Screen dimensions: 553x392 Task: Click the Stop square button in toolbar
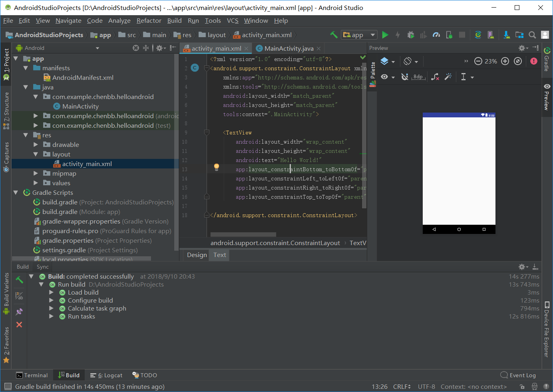click(x=462, y=35)
